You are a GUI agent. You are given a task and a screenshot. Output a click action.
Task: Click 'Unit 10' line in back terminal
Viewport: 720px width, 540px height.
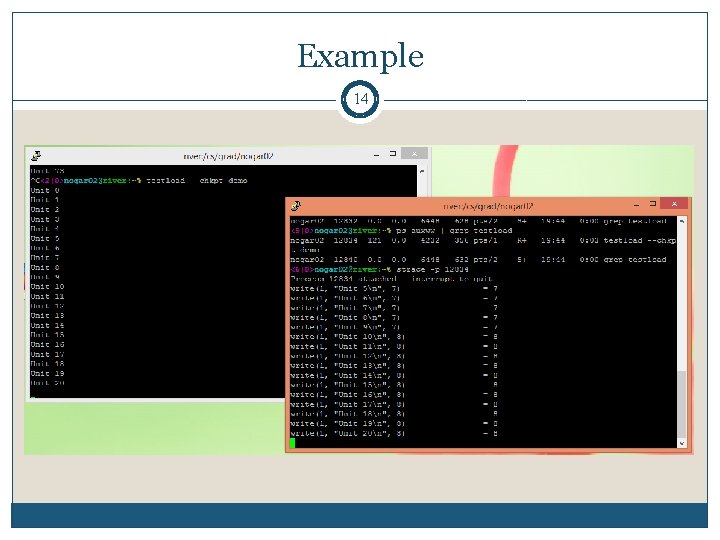pos(47,287)
